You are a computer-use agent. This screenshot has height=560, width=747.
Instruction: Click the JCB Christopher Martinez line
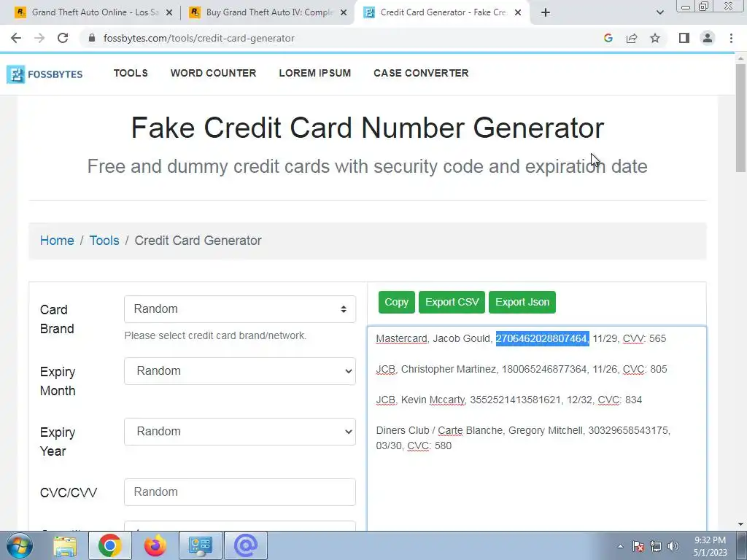pyautogui.click(x=521, y=370)
